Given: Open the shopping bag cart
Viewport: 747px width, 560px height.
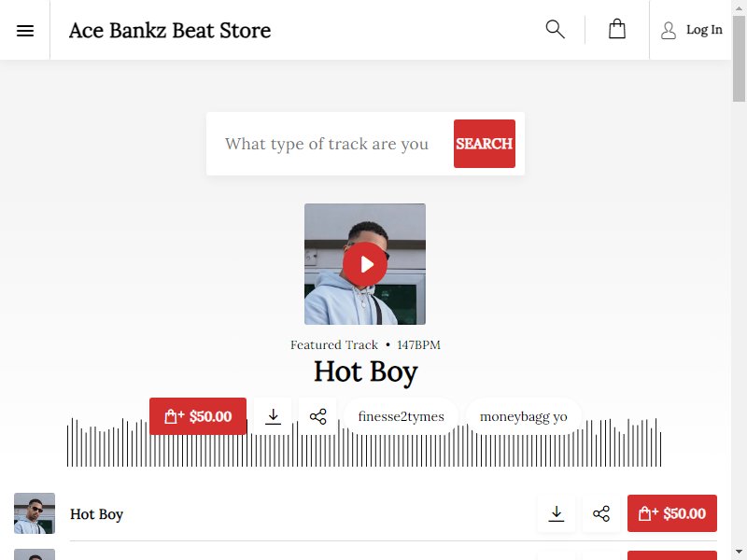Looking at the screenshot, I should tap(617, 29).
